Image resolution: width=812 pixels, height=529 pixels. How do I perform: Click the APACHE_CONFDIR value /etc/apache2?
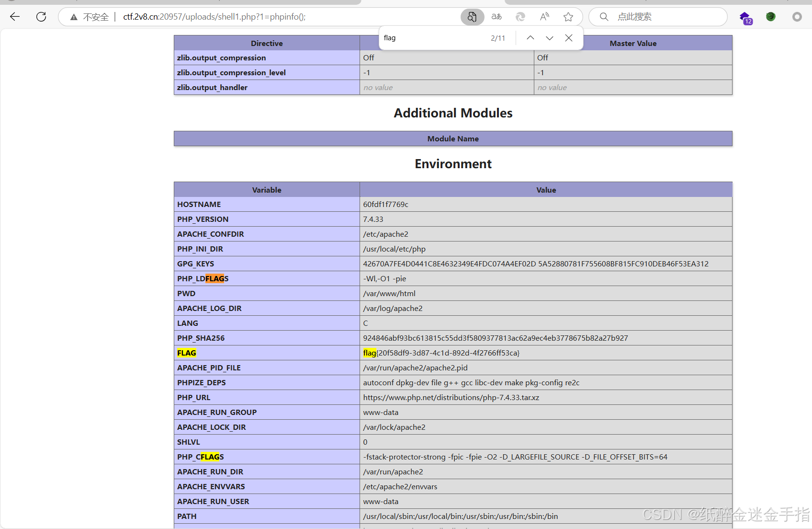pyautogui.click(x=385, y=234)
